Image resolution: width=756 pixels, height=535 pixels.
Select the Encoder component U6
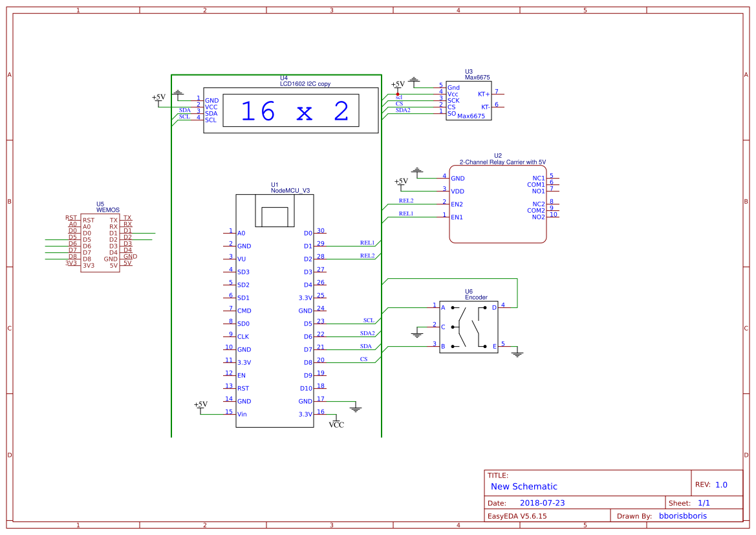469,327
